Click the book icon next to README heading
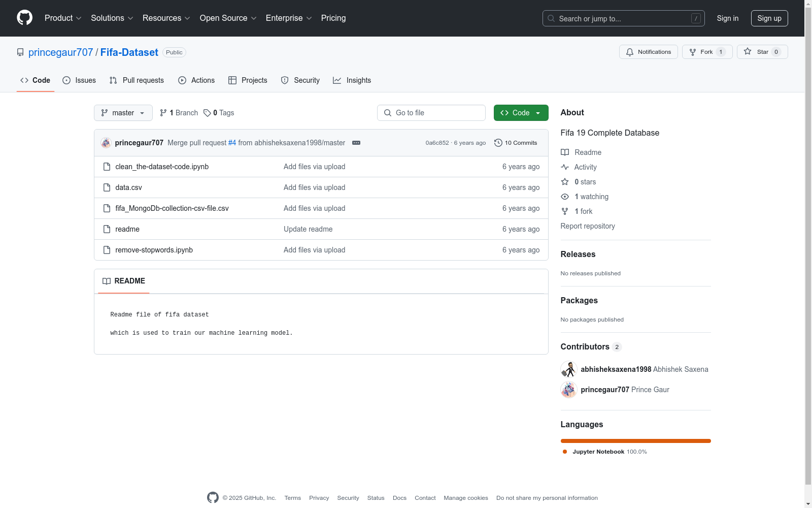Viewport: 812px width, 508px height. (107, 281)
